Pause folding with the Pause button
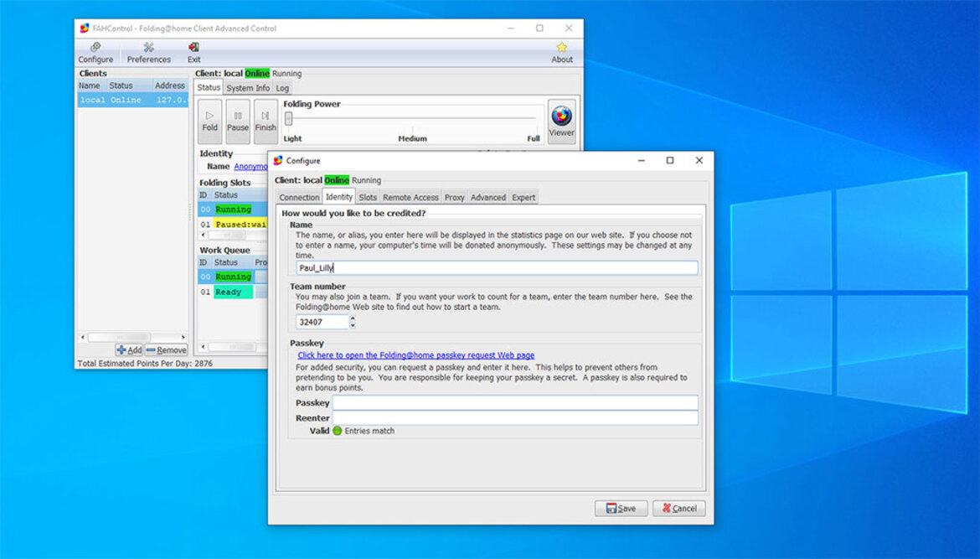Screen dimensions: 980x559 (x=238, y=122)
